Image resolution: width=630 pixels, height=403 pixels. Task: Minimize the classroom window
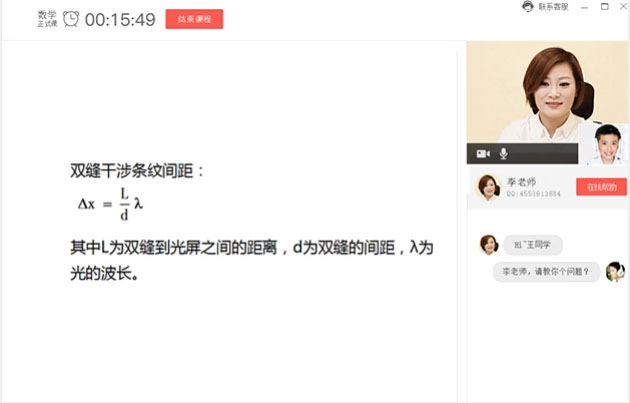click(585, 7)
